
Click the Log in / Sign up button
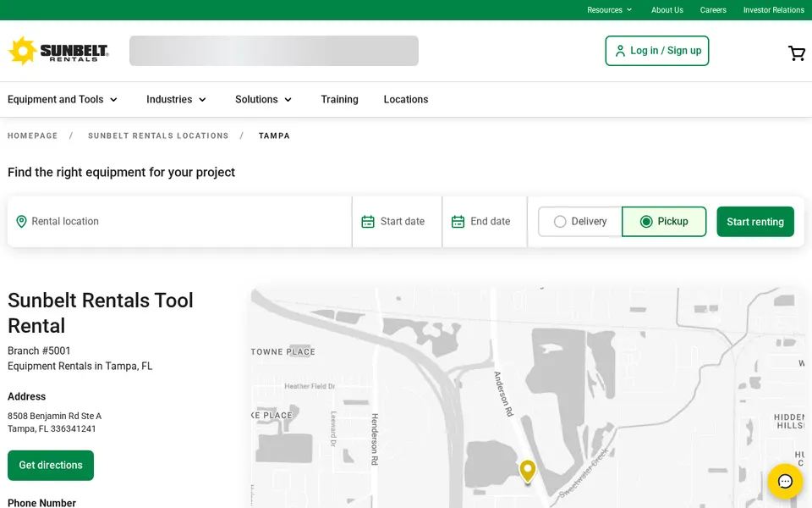pos(657,51)
